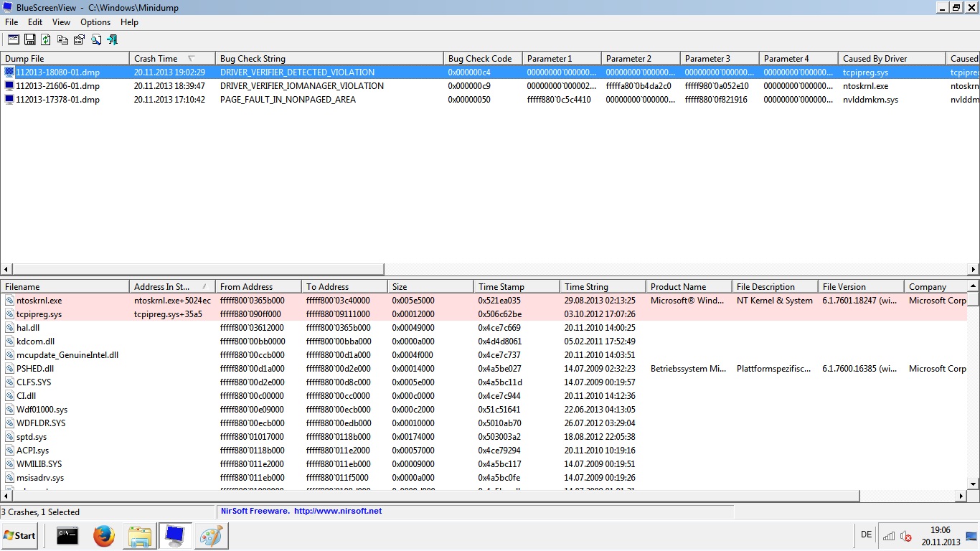Viewport: 980px width, 551px height.
Task: Click the upper pane scroll right arrow
Action: 974,270
